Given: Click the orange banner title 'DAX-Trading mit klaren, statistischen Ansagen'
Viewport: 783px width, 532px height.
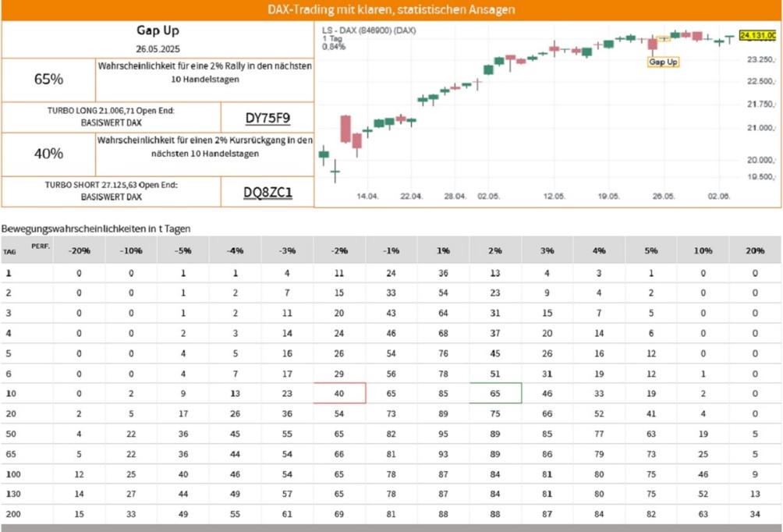Looking at the screenshot, I should [x=391, y=9].
